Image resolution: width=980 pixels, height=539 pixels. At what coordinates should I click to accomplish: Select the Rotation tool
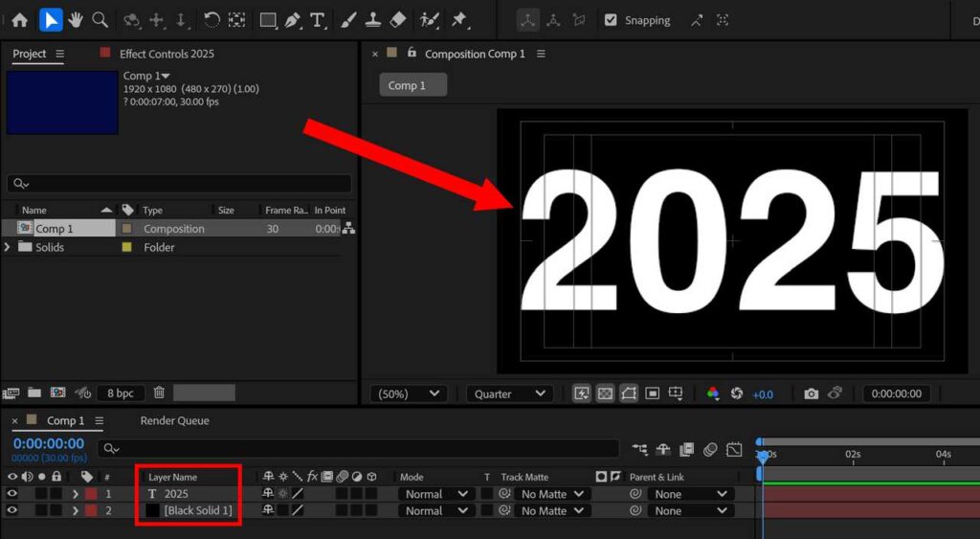[212, 20]
